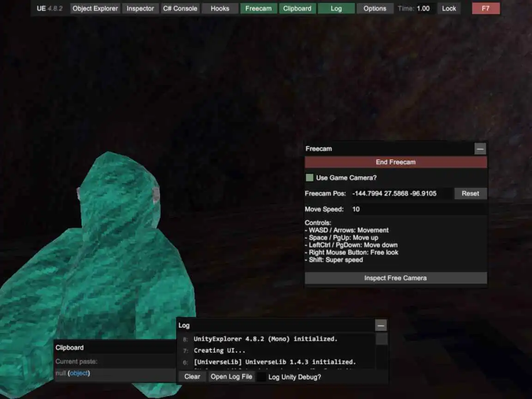
Task: Open the Hooks panel
Action: 220,8
